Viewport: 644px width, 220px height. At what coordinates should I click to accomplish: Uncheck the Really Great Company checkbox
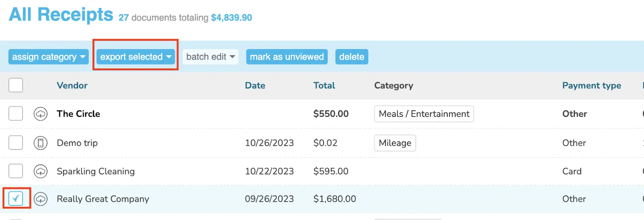16,198
